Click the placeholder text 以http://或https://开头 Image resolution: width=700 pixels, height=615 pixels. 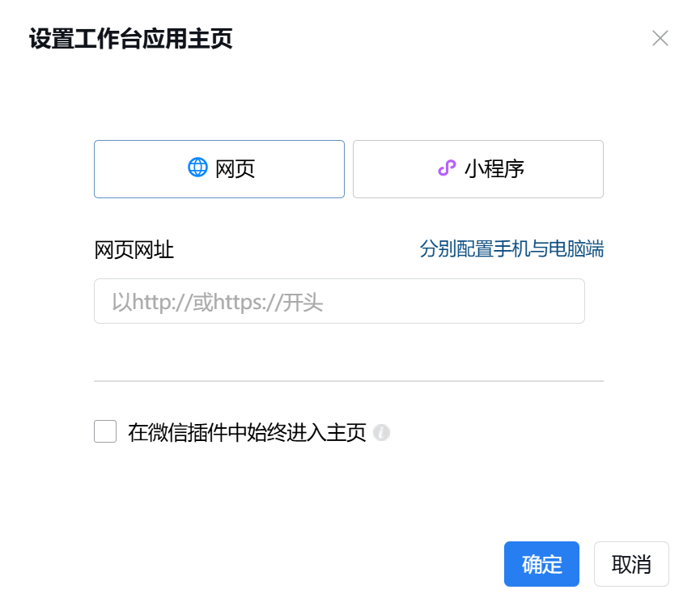point(217,303)
